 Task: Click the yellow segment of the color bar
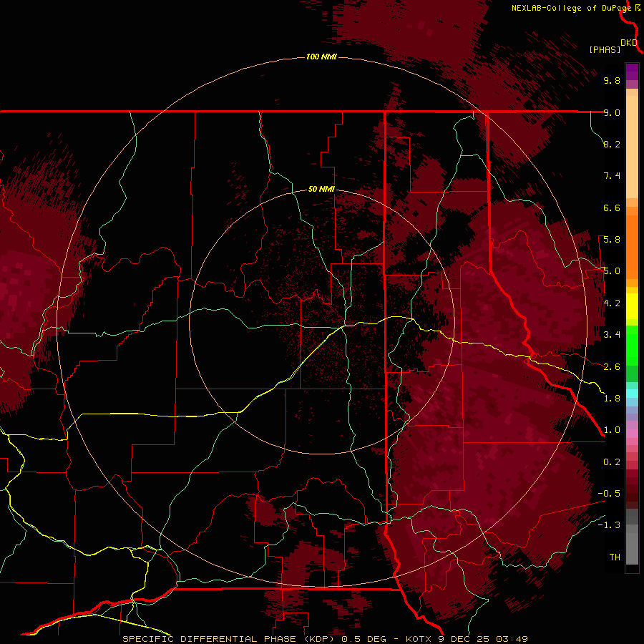[632, 306]
